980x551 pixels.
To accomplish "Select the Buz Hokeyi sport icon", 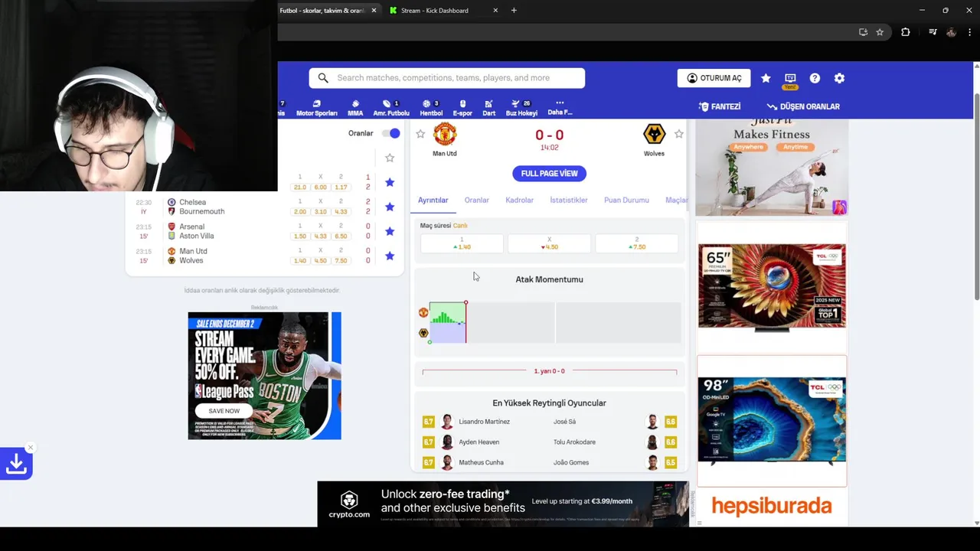I will [521, 108].
